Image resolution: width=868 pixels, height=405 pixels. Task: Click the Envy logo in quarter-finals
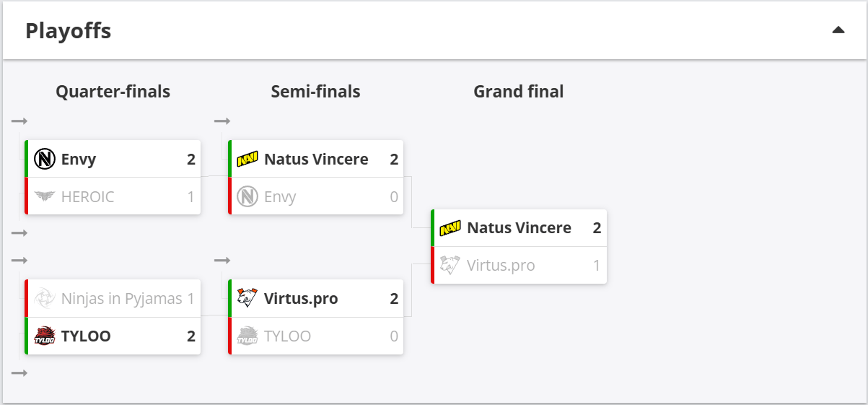45,159
